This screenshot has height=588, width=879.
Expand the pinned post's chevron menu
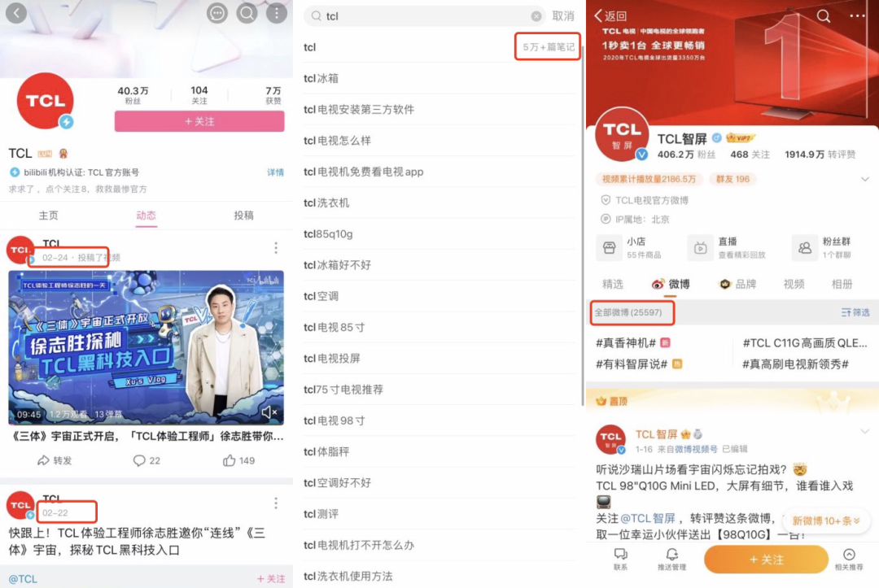(865, 432)
